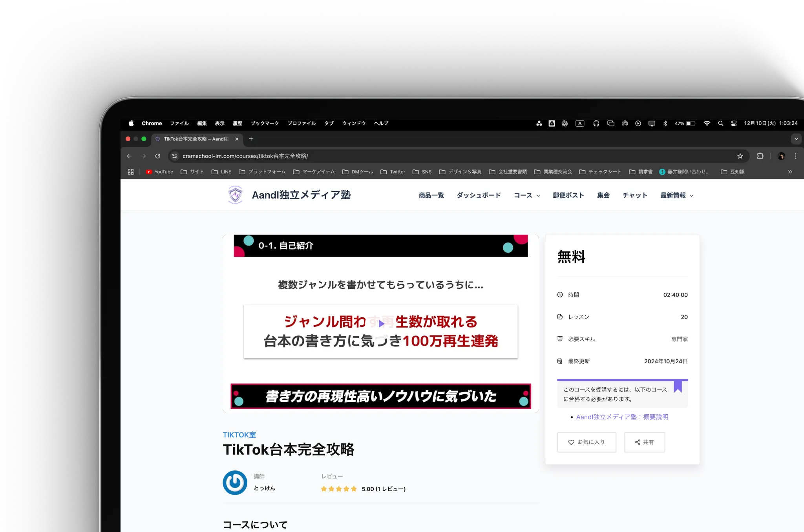Screen dimensions: 804x532
Task: Expand the tab search dropdown
Action: click(796, 139)
